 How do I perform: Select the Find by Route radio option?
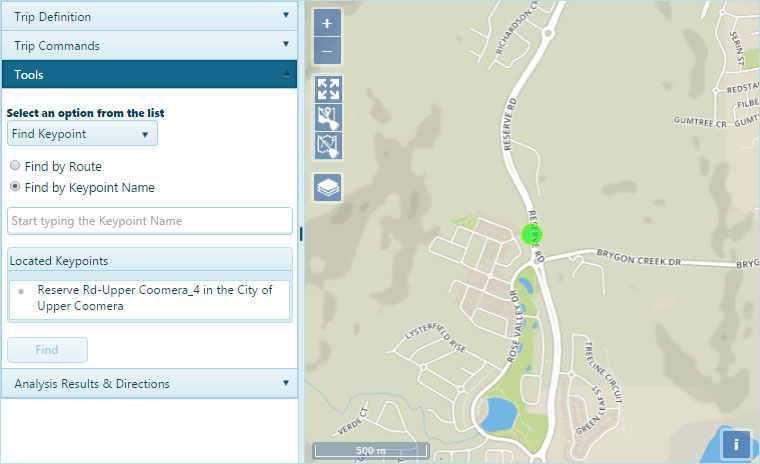pos(15,166)
